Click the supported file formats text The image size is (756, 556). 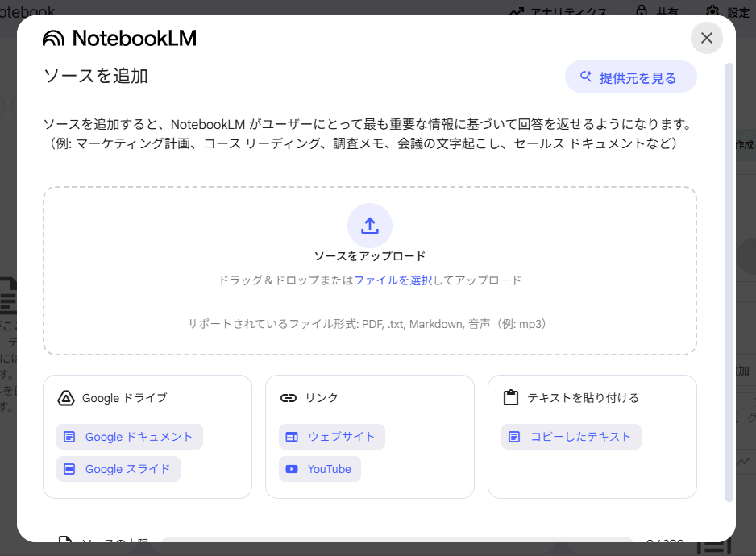(367, 324)
